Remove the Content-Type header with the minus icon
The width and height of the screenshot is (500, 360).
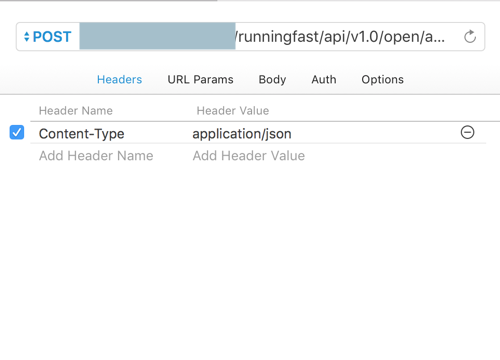tap(467, 132)
